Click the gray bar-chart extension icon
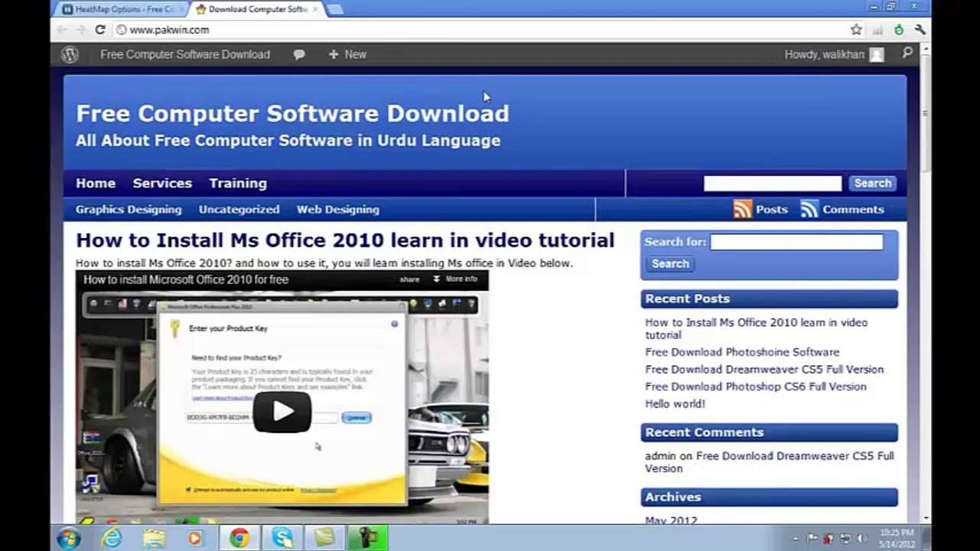Screen dimensions: 980x551 click(x=877, y=30)
